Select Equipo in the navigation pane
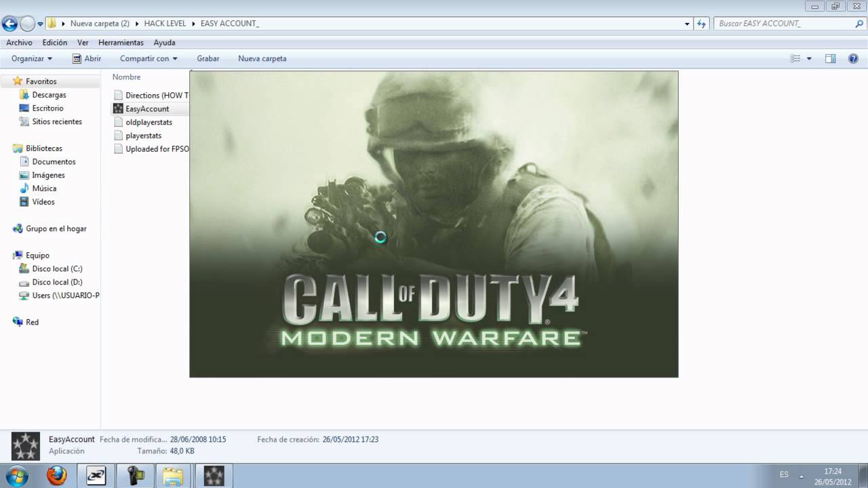868x488 pixels. point(37,256)
